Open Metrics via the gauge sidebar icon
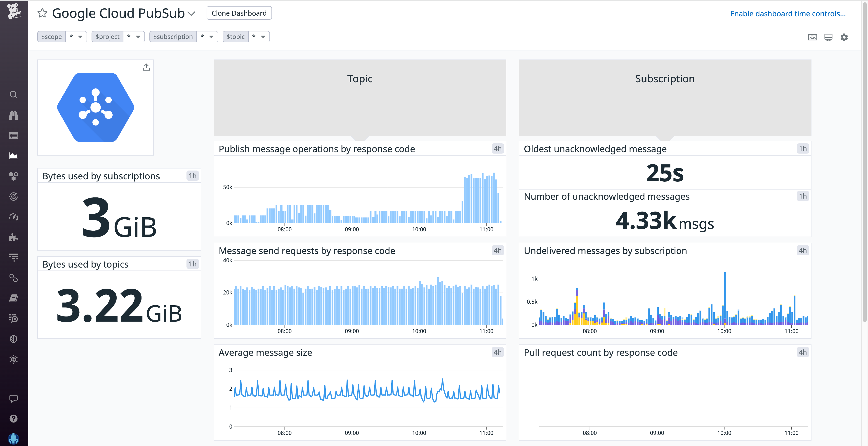Image resolution: width=868 pixels, height=446 pixels. (x=14, y=217)
